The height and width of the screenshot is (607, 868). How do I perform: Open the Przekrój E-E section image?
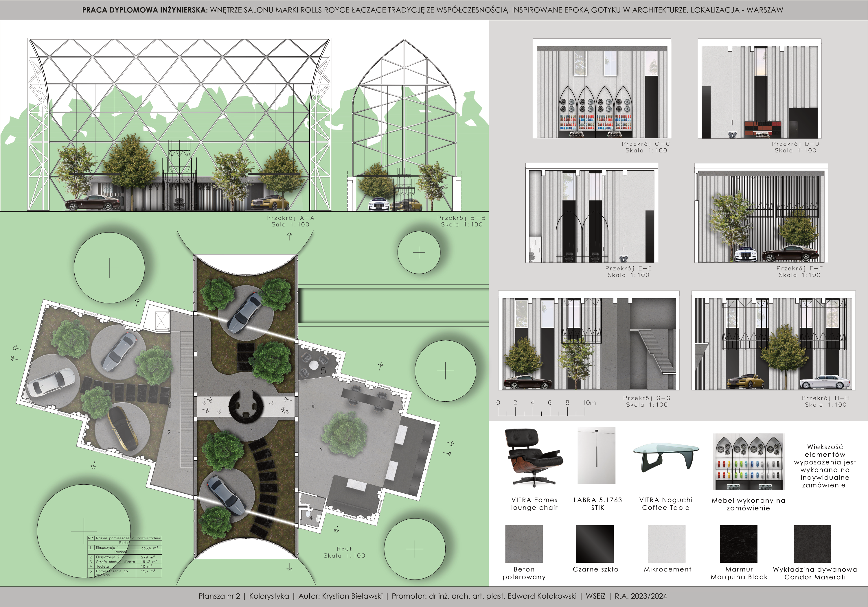[x=592, y=213]
